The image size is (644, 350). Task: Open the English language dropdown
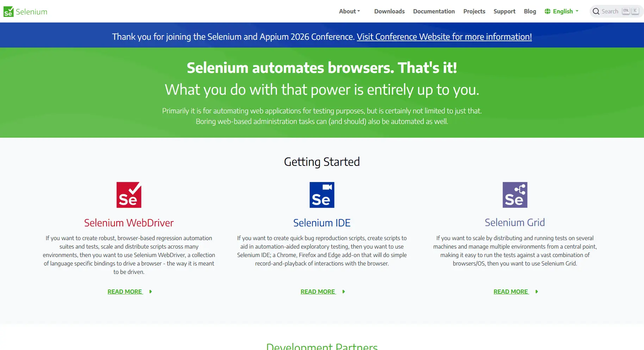pyautogui.click(x=562, y=11)
